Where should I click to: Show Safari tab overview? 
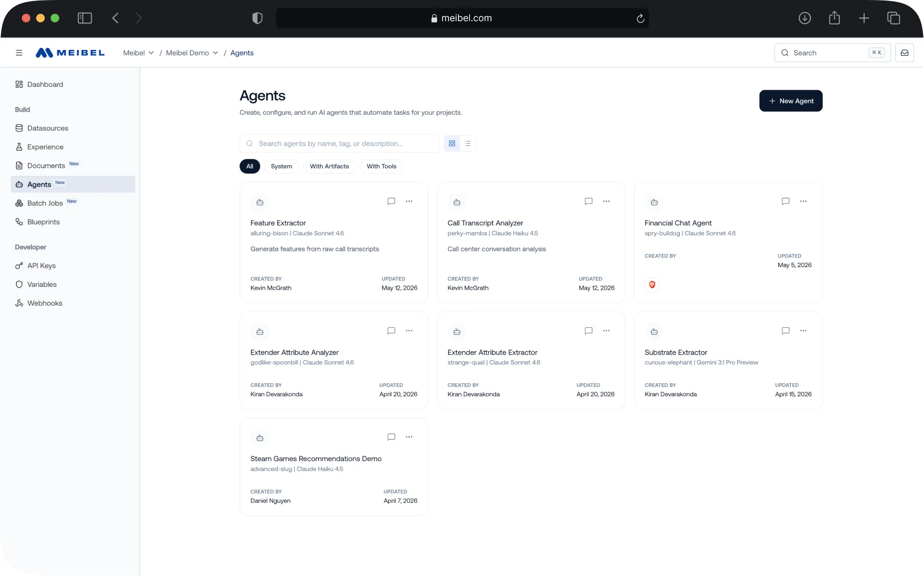coord(894,18)
